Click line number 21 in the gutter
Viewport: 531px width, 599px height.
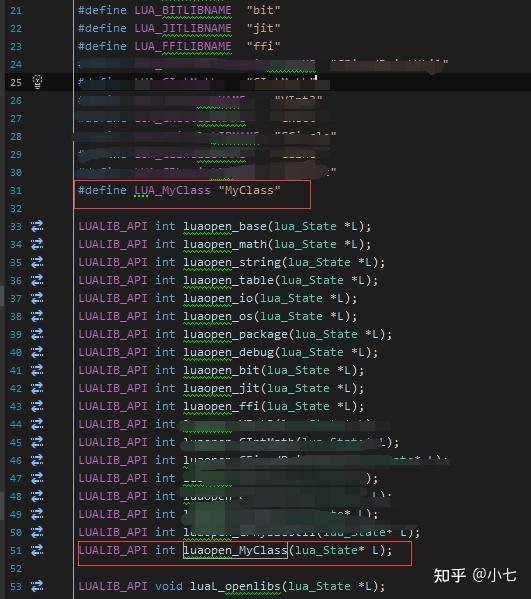click(16, 10)
